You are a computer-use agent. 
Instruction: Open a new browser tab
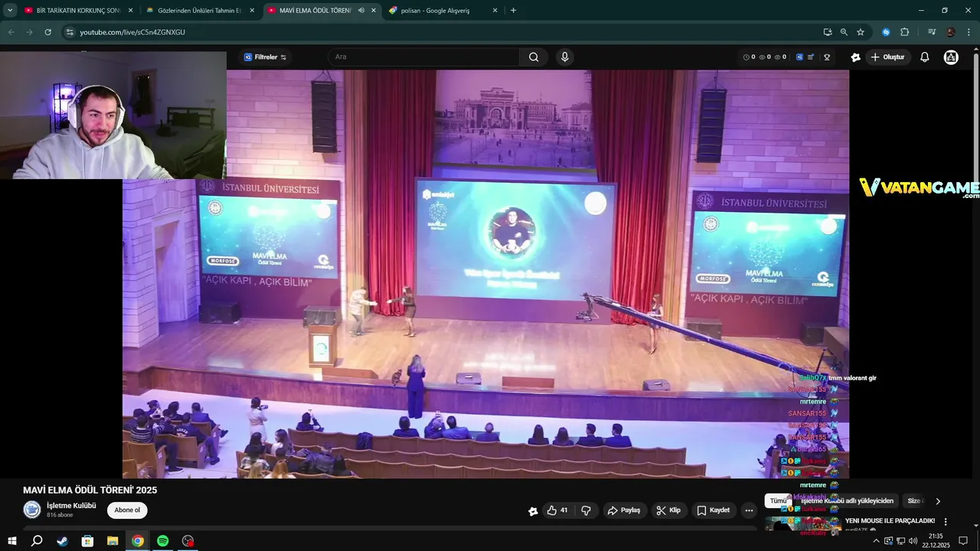pos(513,11)
